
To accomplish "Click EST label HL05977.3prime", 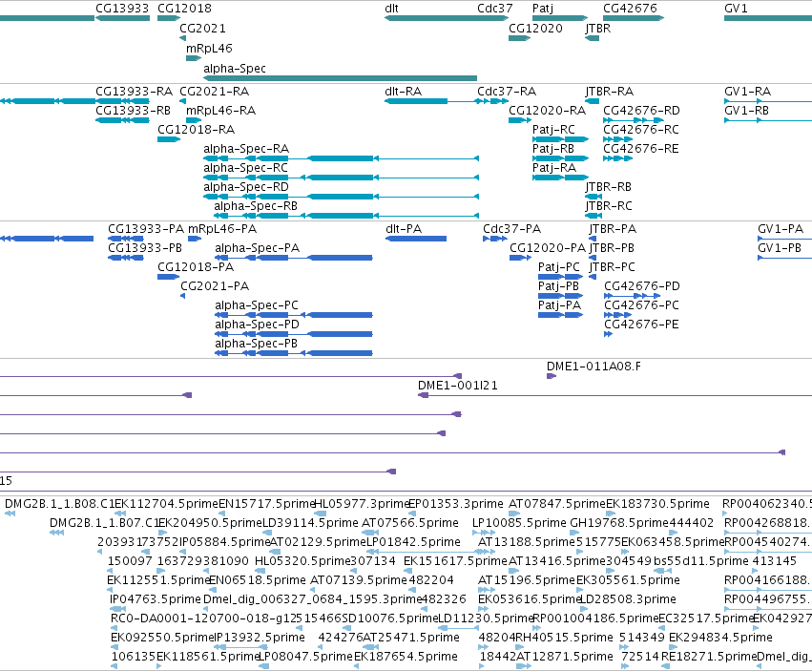I will pyautogui.click(x=363, y=504).
